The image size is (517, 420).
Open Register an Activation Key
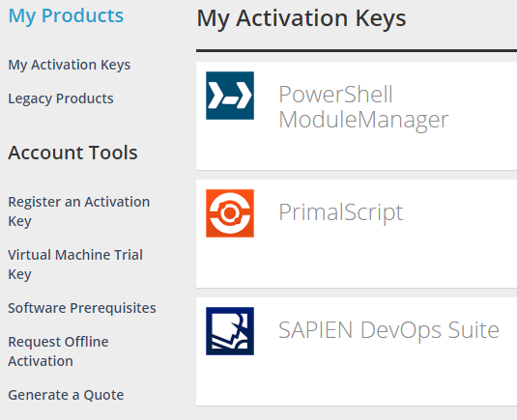[x=79, y=211]
